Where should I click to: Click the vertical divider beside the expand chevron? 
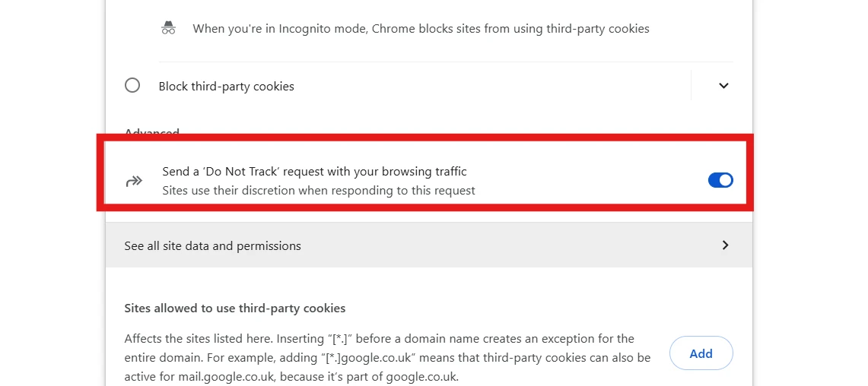coord(691,86)
